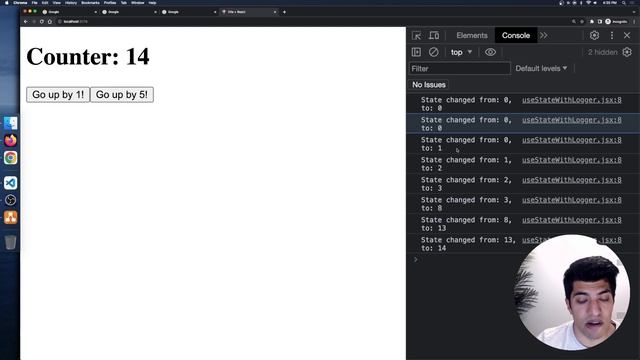Open the orange app icon in the dock
Viewport: 640px width, 360px height.
pos(11,217)
